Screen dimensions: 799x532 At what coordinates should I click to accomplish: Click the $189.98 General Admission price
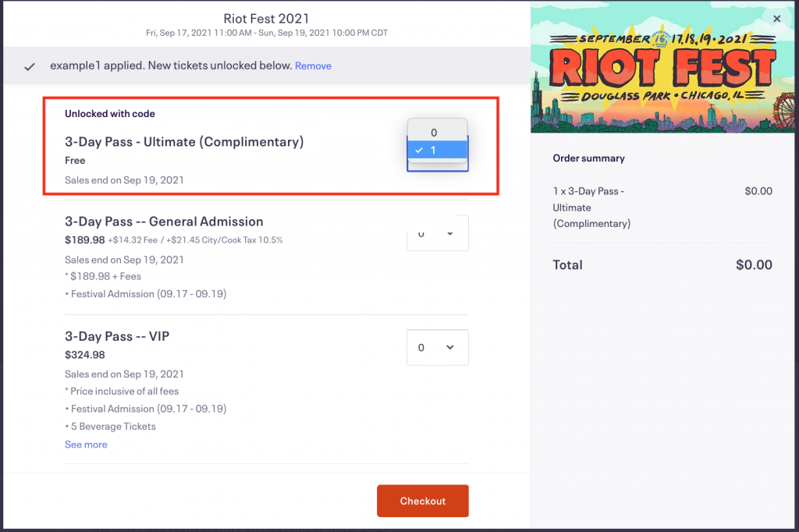(84, 240)
